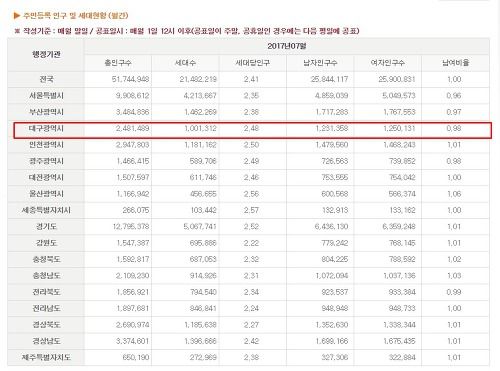
Task: Click 대구광역시 세대수 value 1,001,312
Action: [x=200, y=128]
